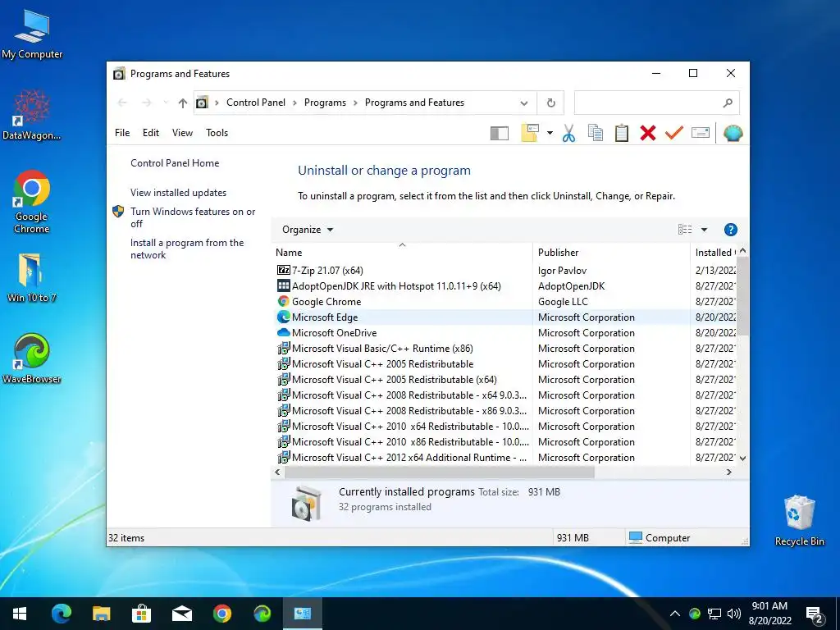Click the red X Delete toolbar icon

(x=648, y=133)
